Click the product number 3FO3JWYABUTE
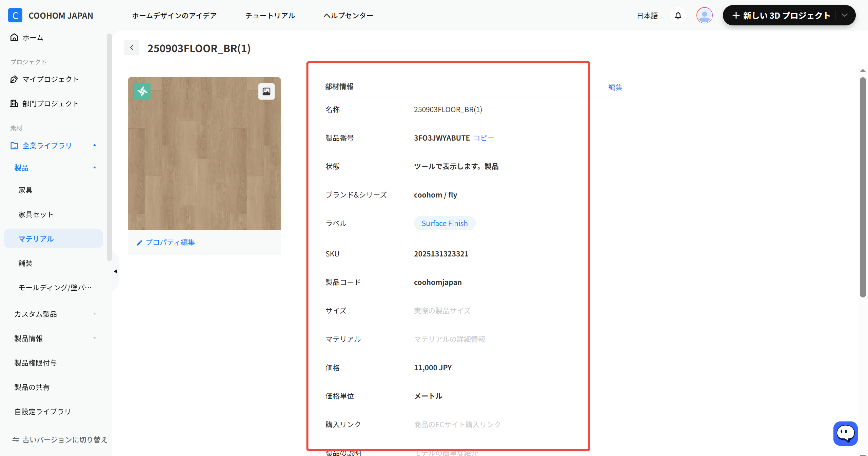The width and height of the screenshot is (868, 456). [442, 138]
